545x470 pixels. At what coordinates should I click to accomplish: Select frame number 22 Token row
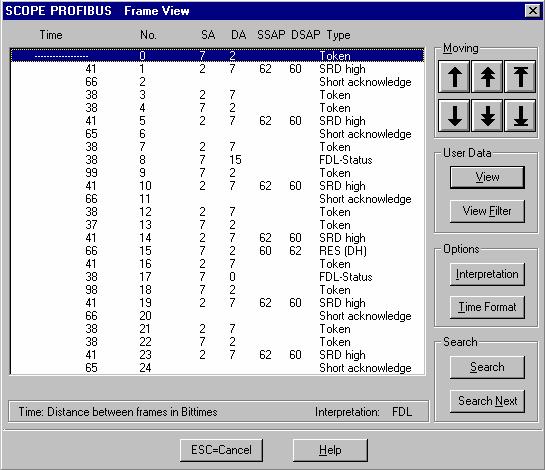click(217, 342)
